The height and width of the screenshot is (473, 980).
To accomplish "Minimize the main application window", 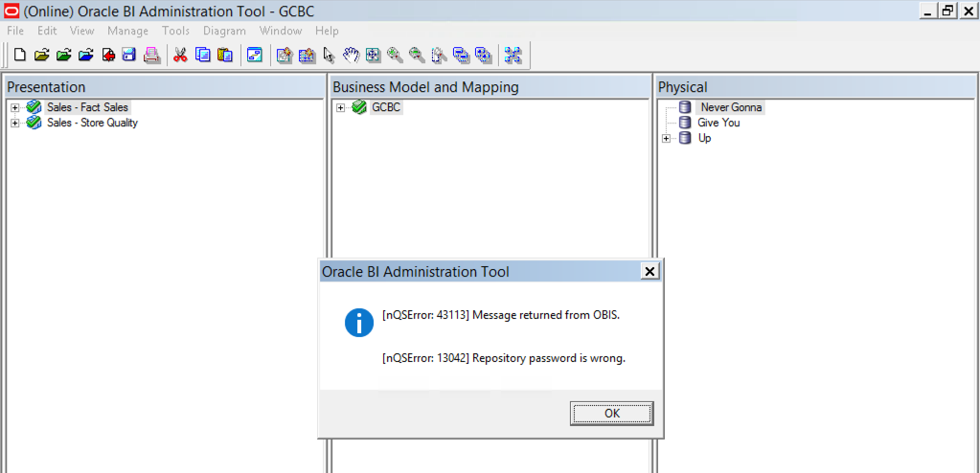I will pyautogui.click(x=929, y=11).
